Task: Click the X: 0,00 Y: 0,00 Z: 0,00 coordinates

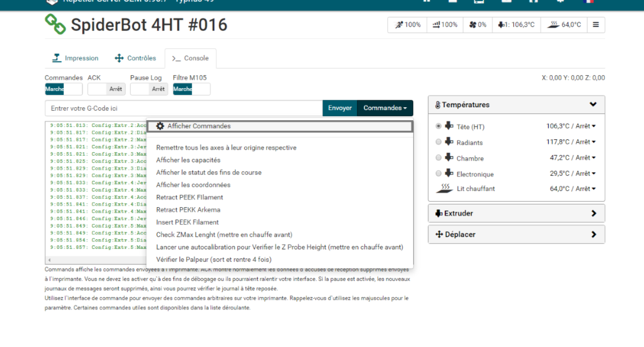Action: (x=573, y=78)
